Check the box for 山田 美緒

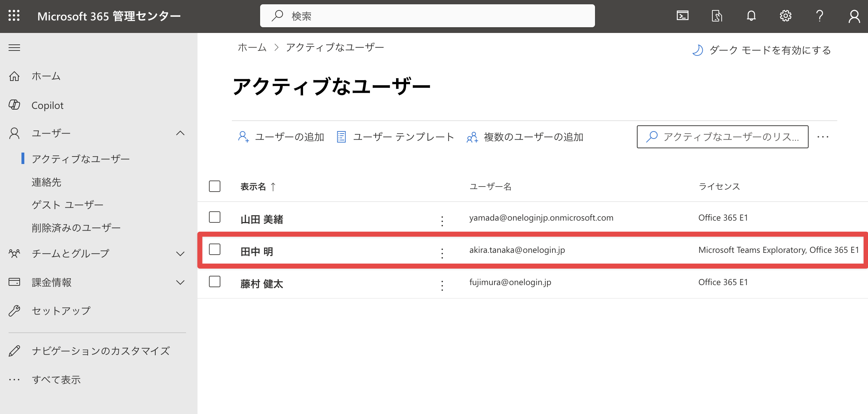tap(215, 217)
